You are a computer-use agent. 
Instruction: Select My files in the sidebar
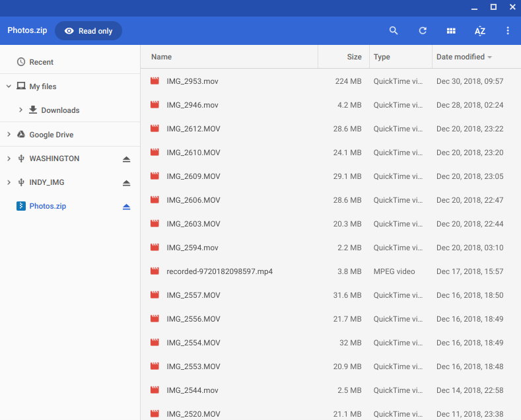click(x=43, y=87)
